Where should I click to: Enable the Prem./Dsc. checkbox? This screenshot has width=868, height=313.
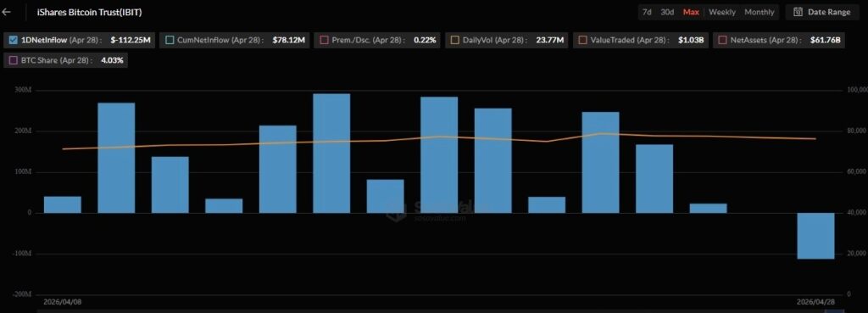coord(325,40)
